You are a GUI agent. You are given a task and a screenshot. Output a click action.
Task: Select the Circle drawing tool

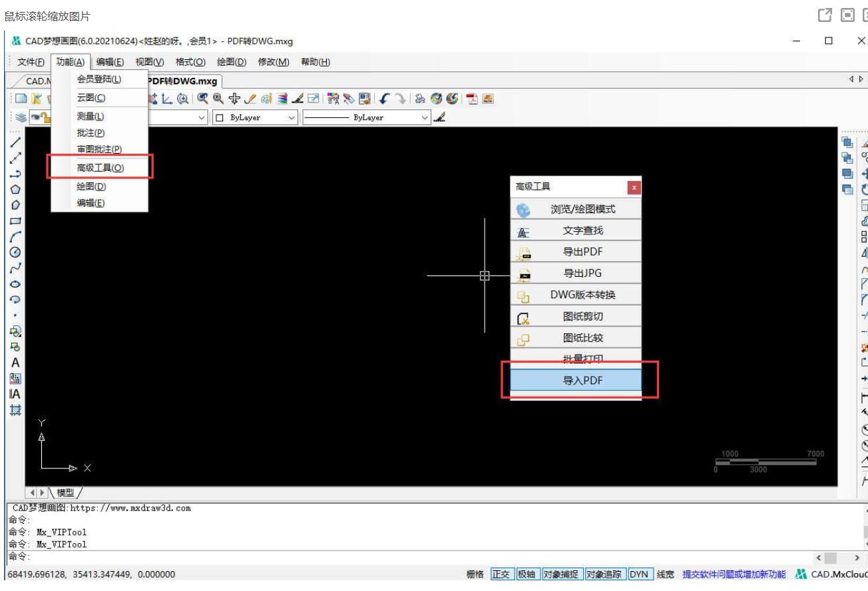pos(15,252)
